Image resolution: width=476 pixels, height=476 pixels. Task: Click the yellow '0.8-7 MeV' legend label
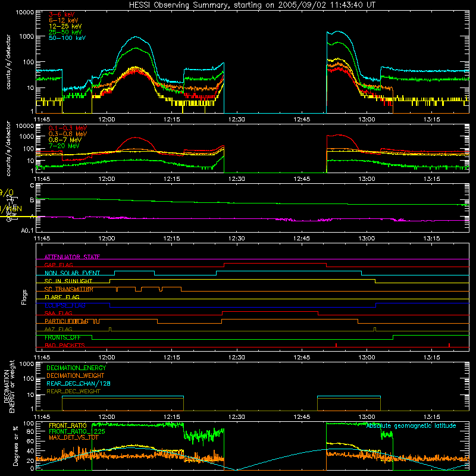pyautogui.click(x=65, y=140)
